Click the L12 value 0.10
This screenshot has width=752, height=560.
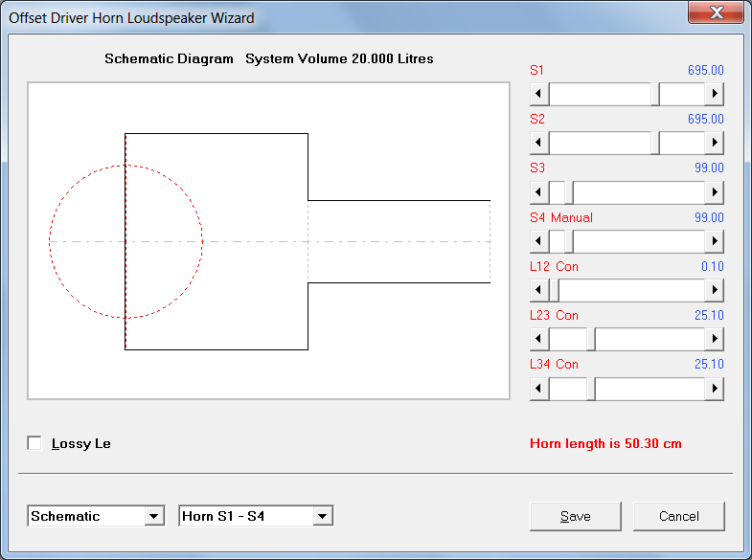[712, 266]
